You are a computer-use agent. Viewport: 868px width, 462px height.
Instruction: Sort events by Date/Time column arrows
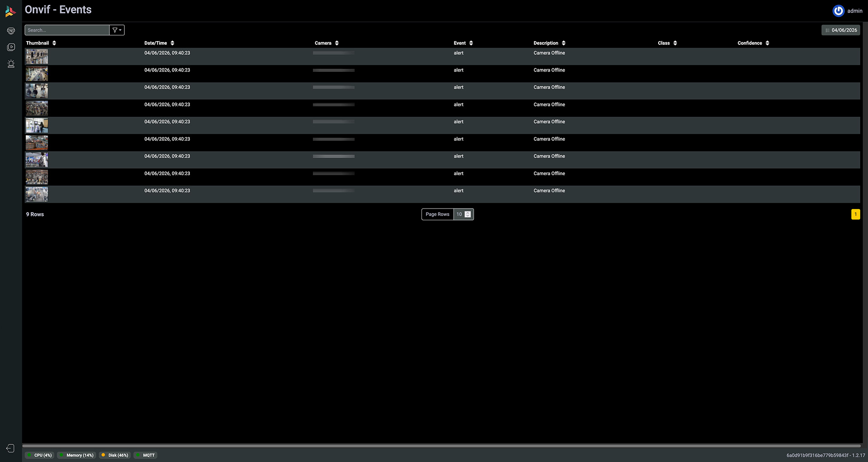click(x=172, y=43)
